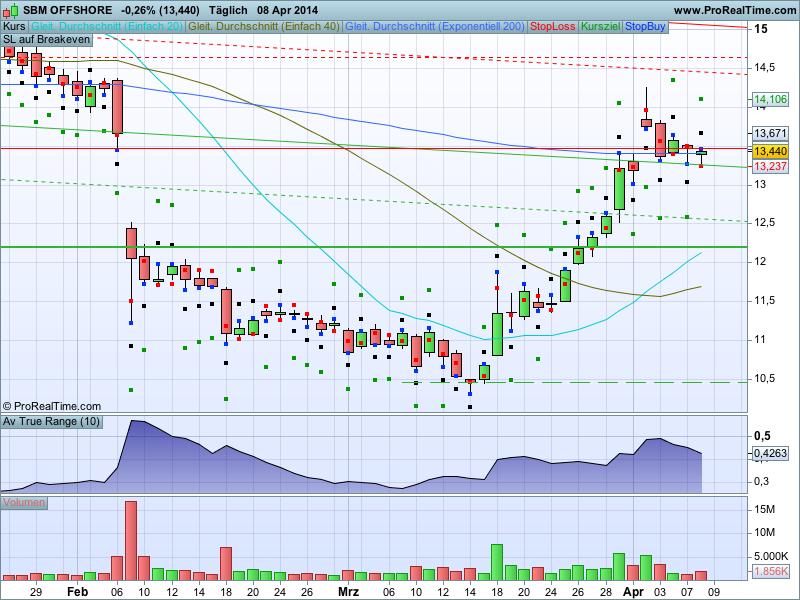Click the Mrz label on the time axis
800x600 pixels.
pyautogui.click(x=348, y=592)
